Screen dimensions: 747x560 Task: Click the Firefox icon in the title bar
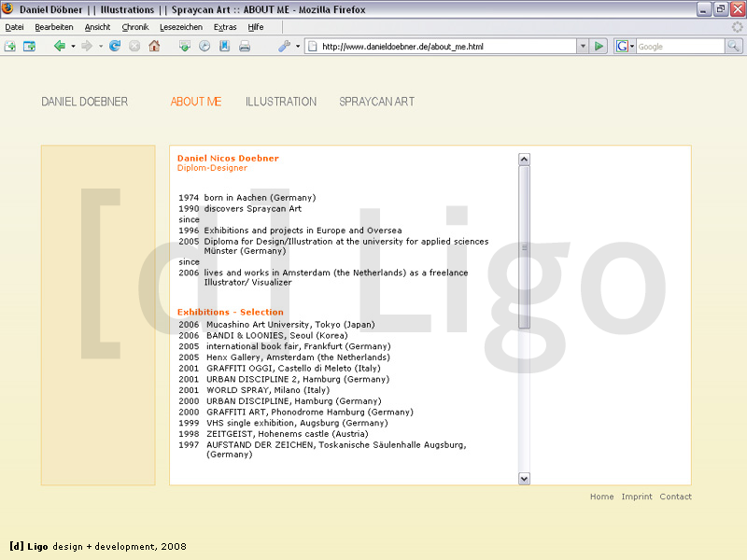coord(7,8)
